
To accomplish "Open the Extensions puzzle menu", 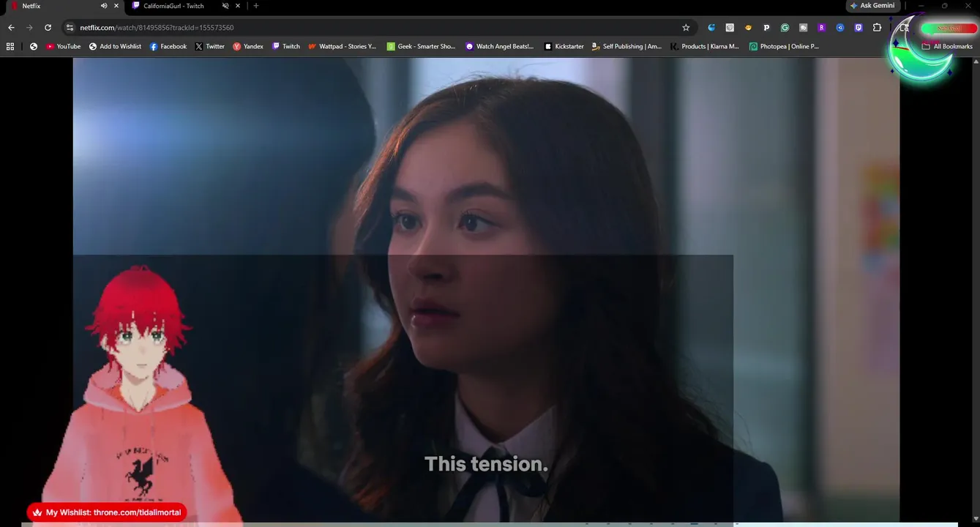I will (877, 28).
